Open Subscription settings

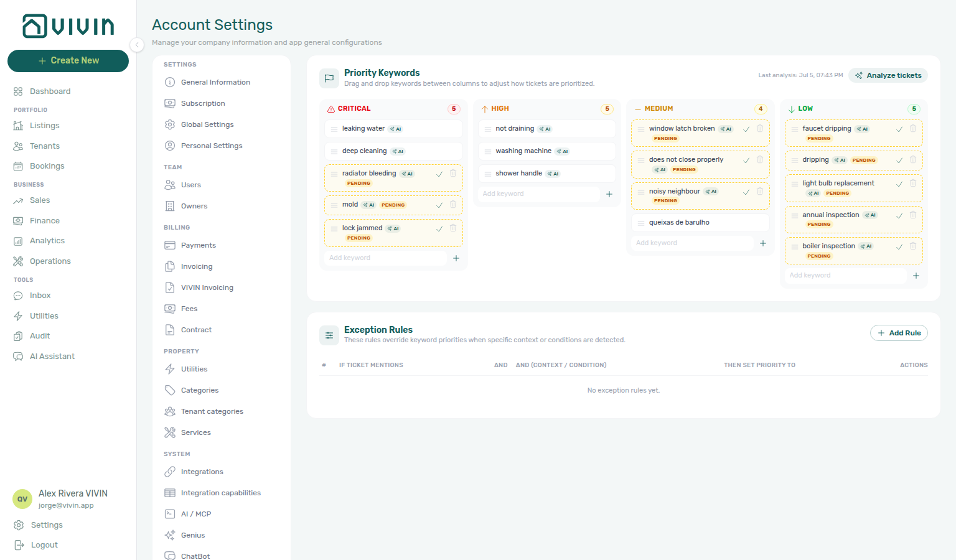tap(203, 103)
